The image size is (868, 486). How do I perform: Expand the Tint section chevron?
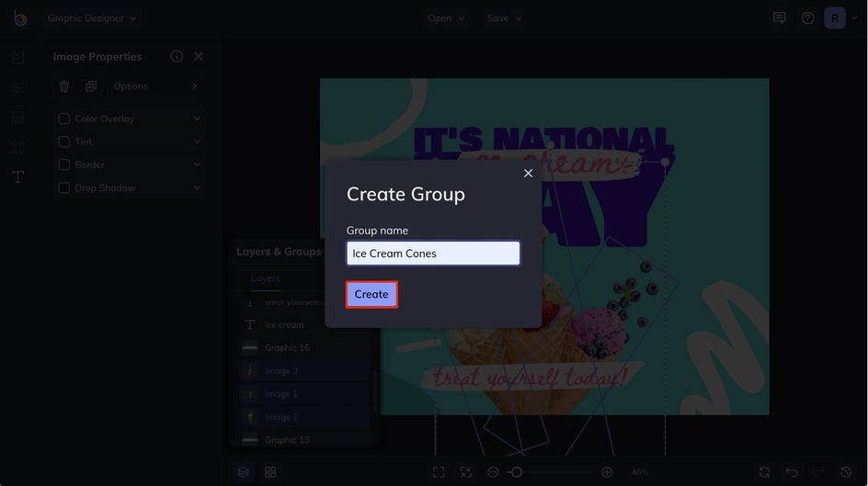[197, 142]
